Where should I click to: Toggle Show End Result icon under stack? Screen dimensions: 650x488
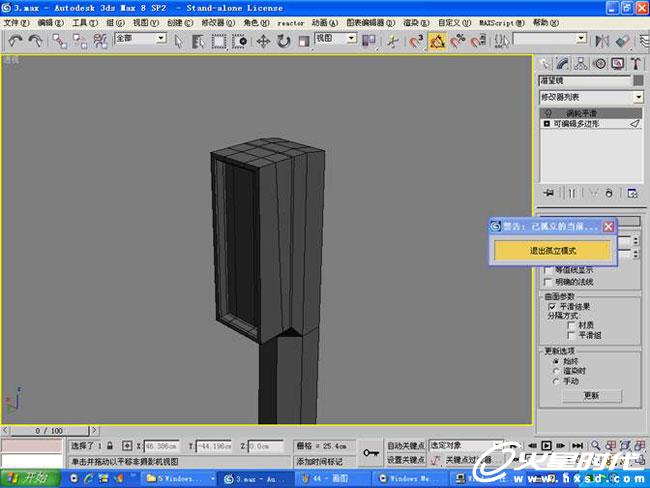(x=572, y=193)
